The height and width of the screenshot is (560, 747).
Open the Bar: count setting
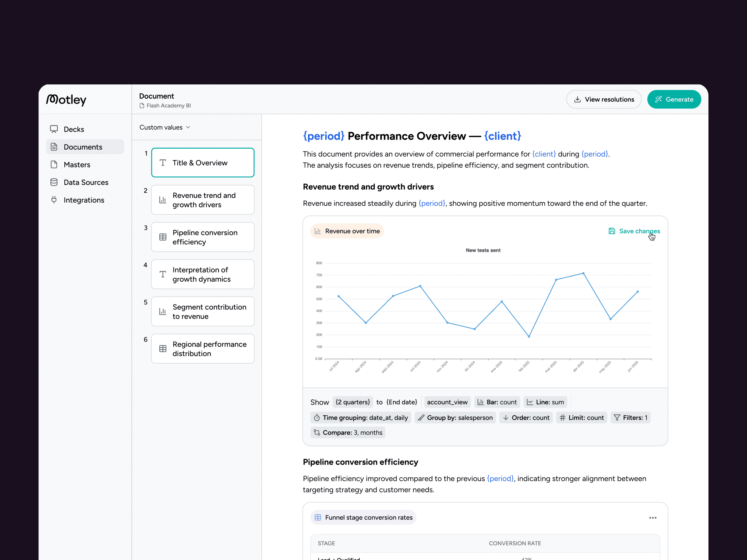click(x=497, y=402)
